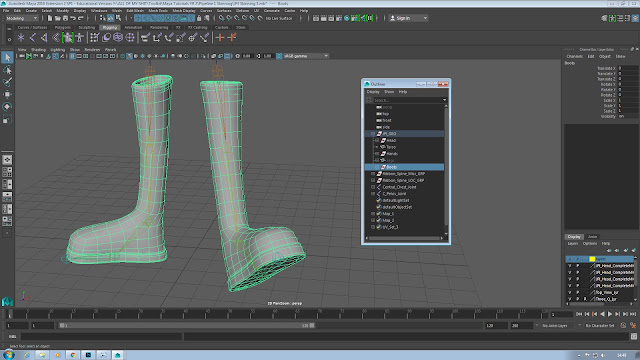Click the Create IK Handle shelf icon
This screenshot has width=640, height=360.
44,38
